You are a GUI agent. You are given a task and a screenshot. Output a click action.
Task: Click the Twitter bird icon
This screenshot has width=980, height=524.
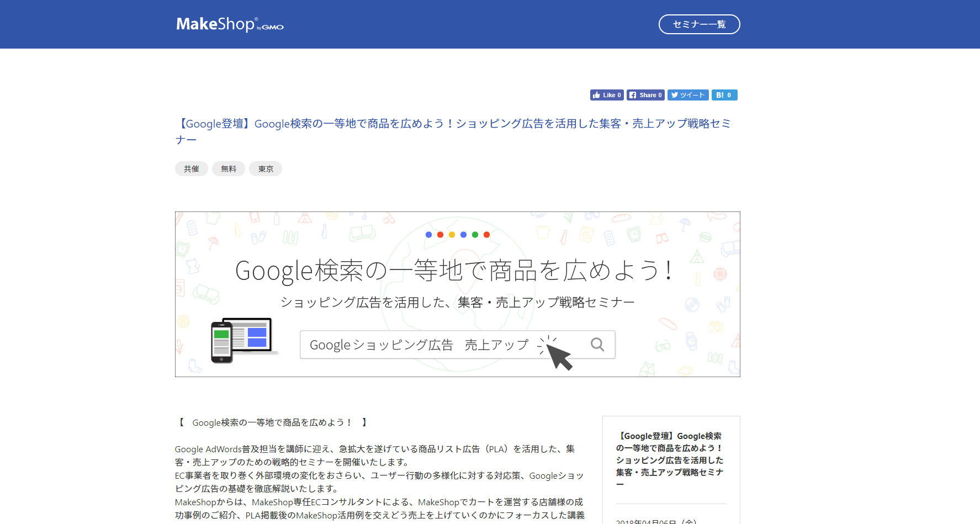(x=675, y=95)
